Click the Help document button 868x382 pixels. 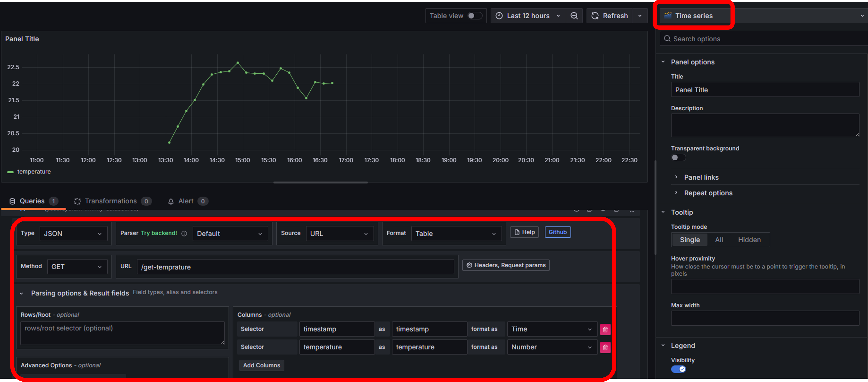tap(524, 232)
